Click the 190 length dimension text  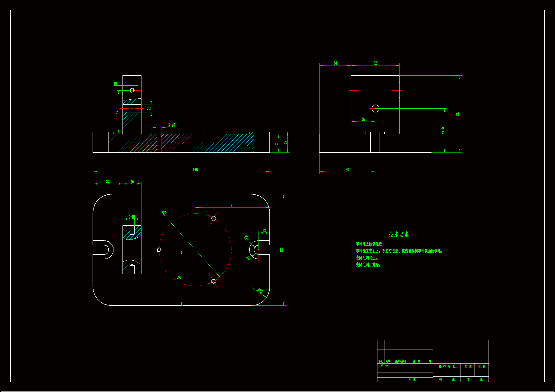point(195,170)
